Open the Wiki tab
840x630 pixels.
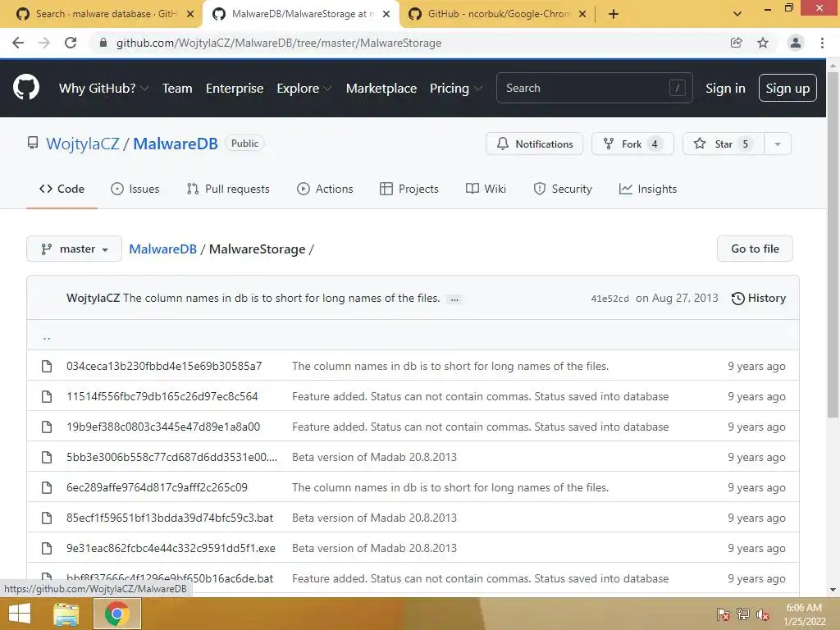(486, 189)
